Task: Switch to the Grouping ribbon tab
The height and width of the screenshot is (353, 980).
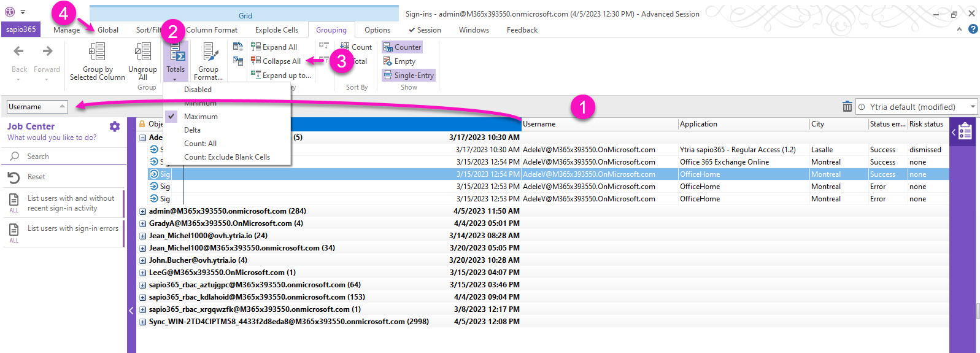Action: [x=331, y=29]
